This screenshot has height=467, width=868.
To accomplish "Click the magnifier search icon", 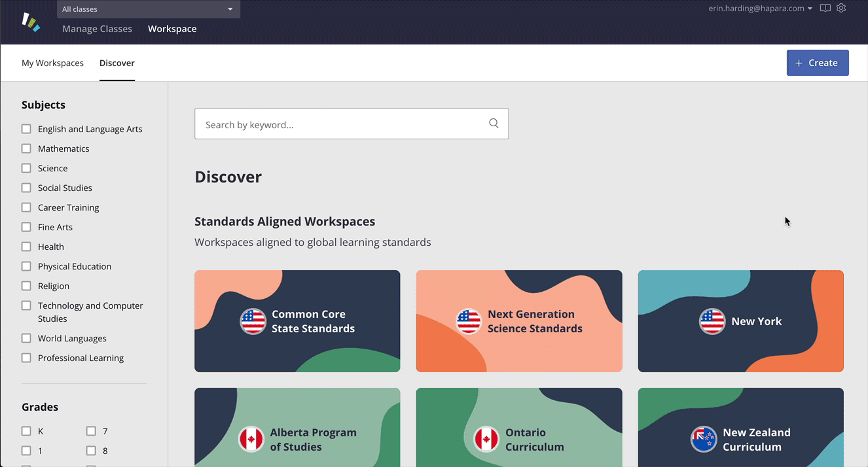I will tap(494, 124).
